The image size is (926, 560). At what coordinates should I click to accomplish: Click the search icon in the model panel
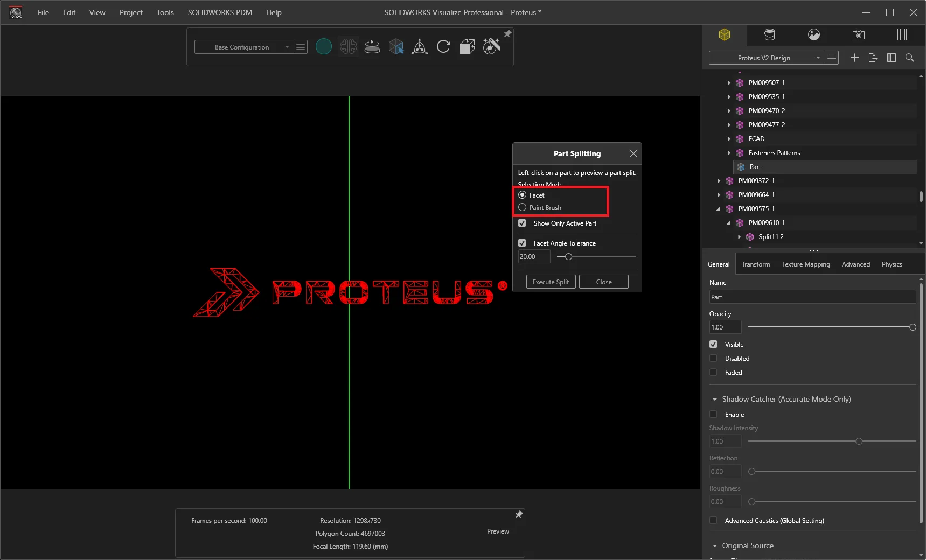click(x=910, y=58)
